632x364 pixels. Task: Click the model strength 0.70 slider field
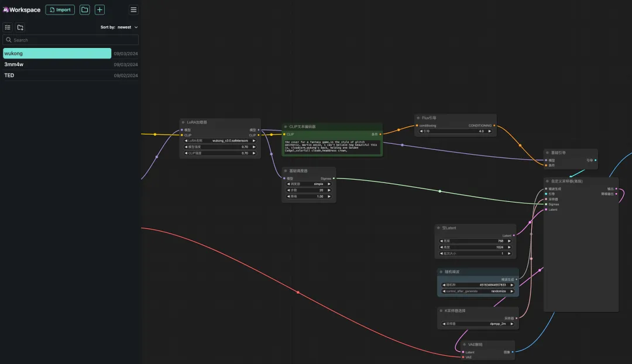[x=220, y=147]
